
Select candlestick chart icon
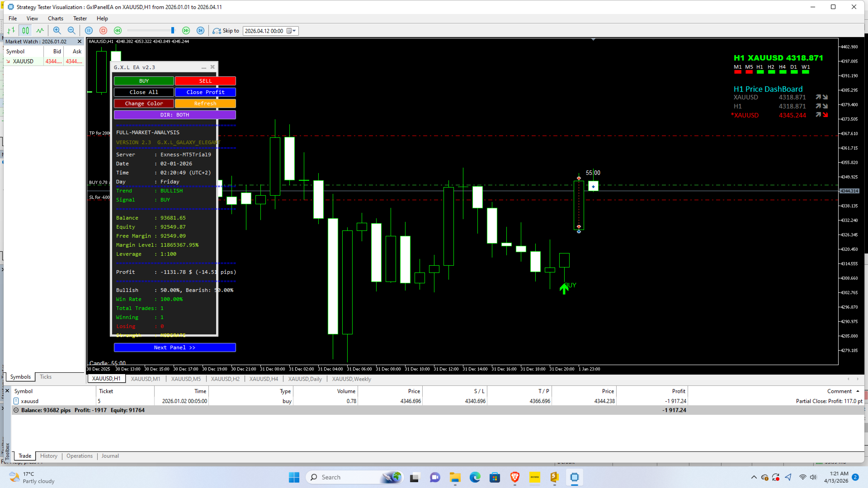click(25, 31)
